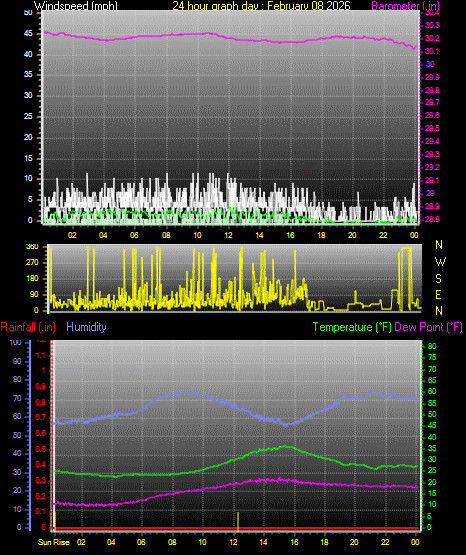The width and height of the screenshot is (466, 555).
Task: Click the "Dew Point (°F)" legend label
Action: click(428, 327)
